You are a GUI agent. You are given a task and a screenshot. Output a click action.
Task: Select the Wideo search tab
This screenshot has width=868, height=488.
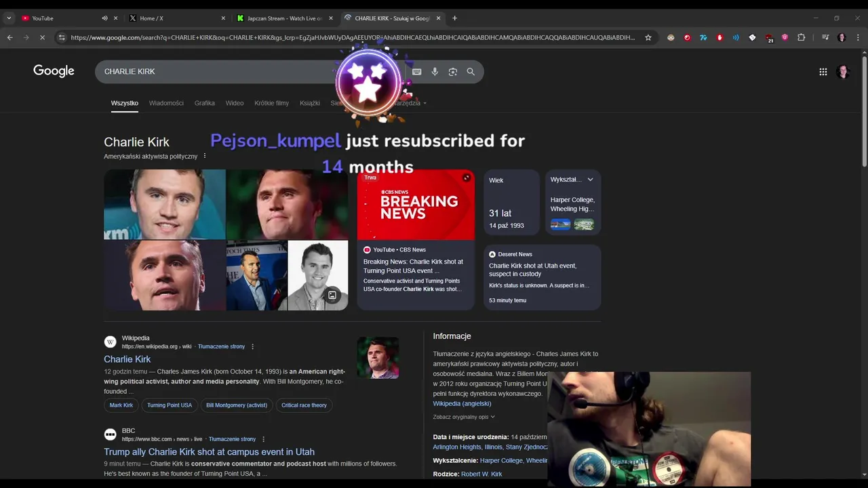click(235, 103)
